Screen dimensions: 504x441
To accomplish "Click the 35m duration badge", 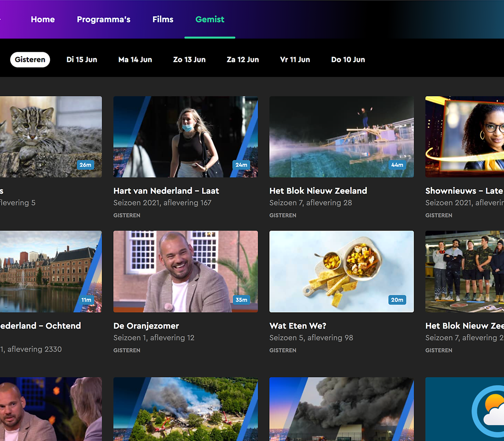I will coord(241,300).
